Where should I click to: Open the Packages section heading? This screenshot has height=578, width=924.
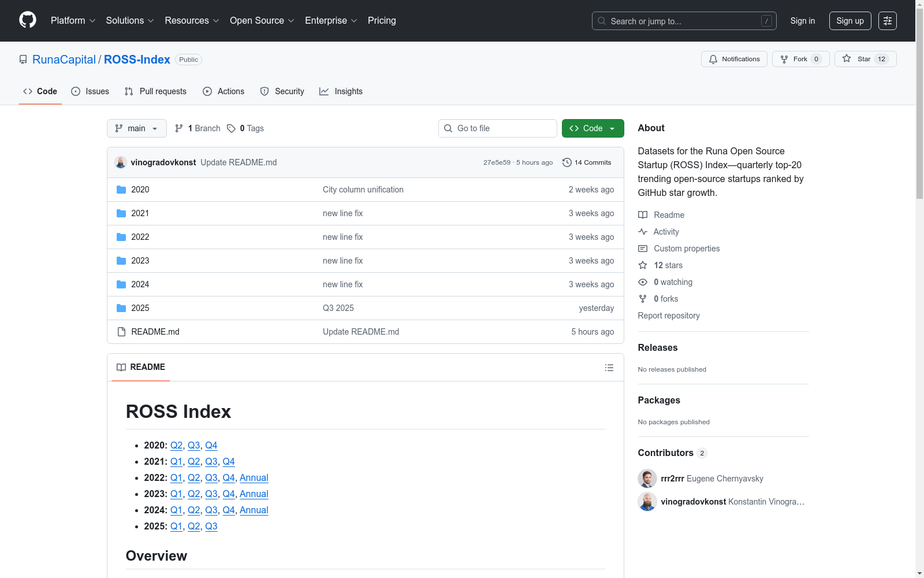click(x=659, y=400)
